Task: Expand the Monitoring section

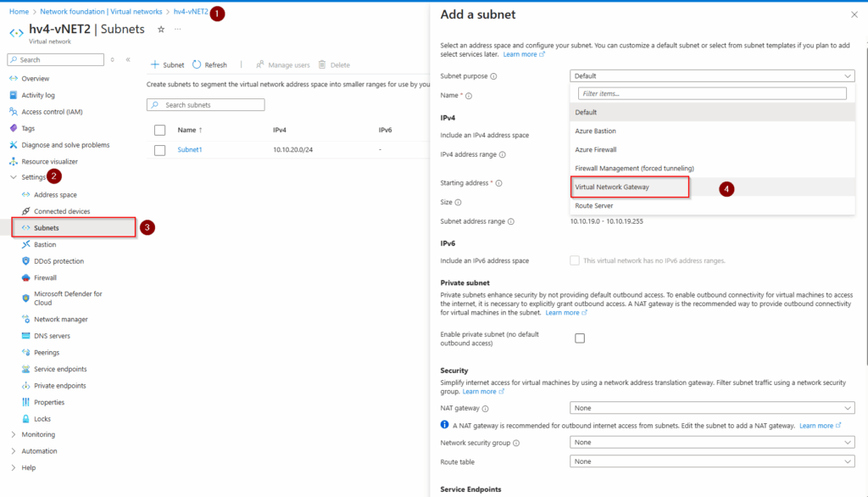Action: [14, 435]
